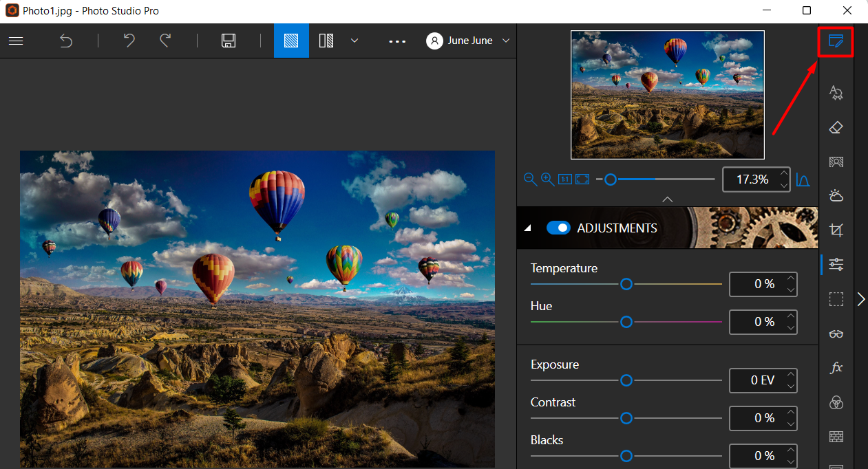Decrease Hue with its down arrow
The width and height of the screenshot is (868, 469).
click(791, 328)
